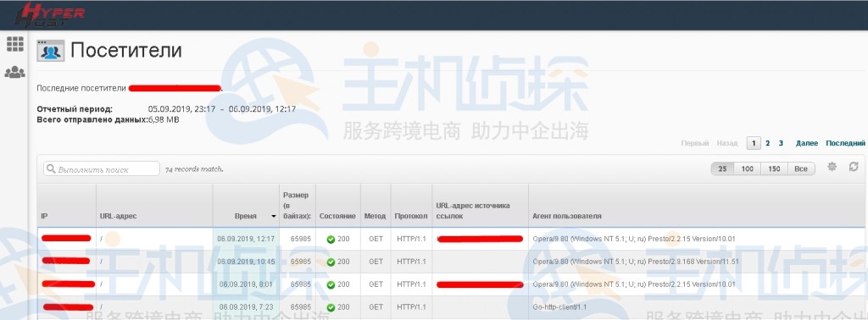868x320 pixels.
Task: Sort by the Состояние column header
Action: (x=337, y=216)
